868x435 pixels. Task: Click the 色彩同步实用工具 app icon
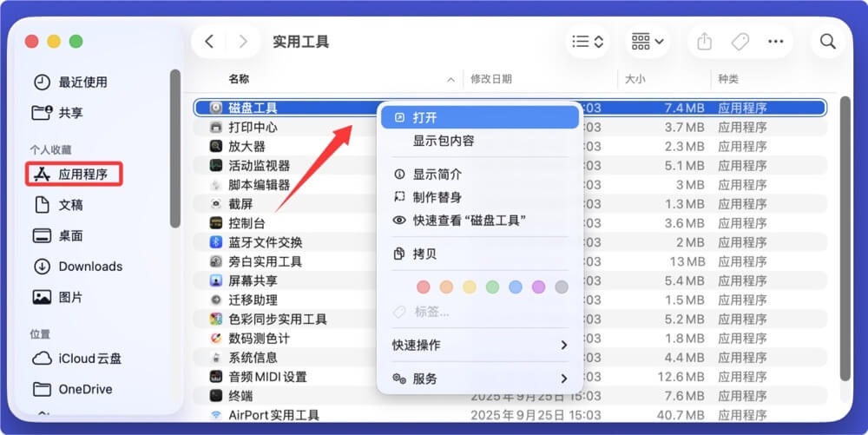click(x=216, y=320)
